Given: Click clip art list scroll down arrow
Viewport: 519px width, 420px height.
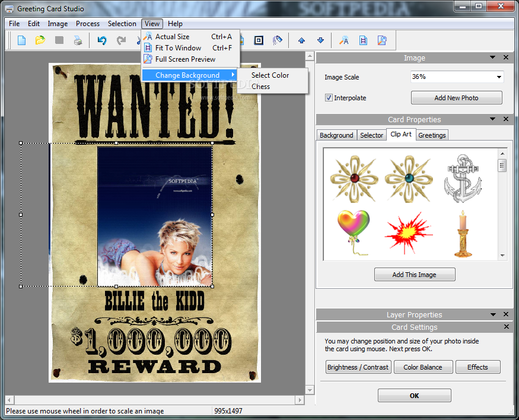Looking at the screenshot, I should [x=502, y=256].
